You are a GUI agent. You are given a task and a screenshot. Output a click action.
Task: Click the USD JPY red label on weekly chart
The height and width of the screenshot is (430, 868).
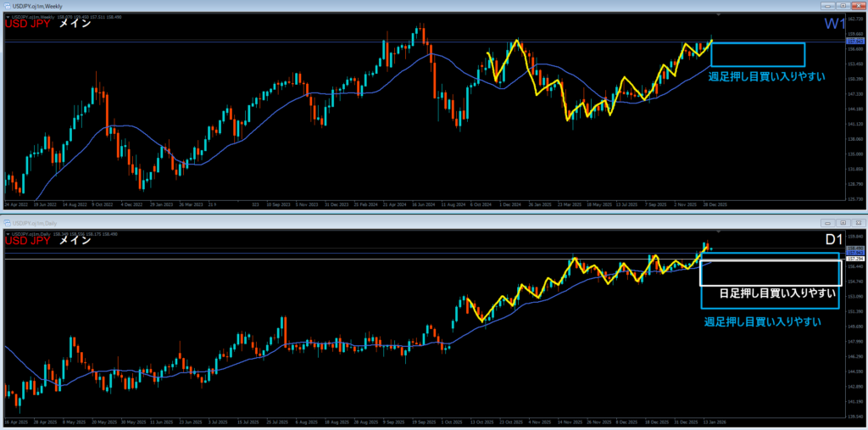tap(27, 25)
